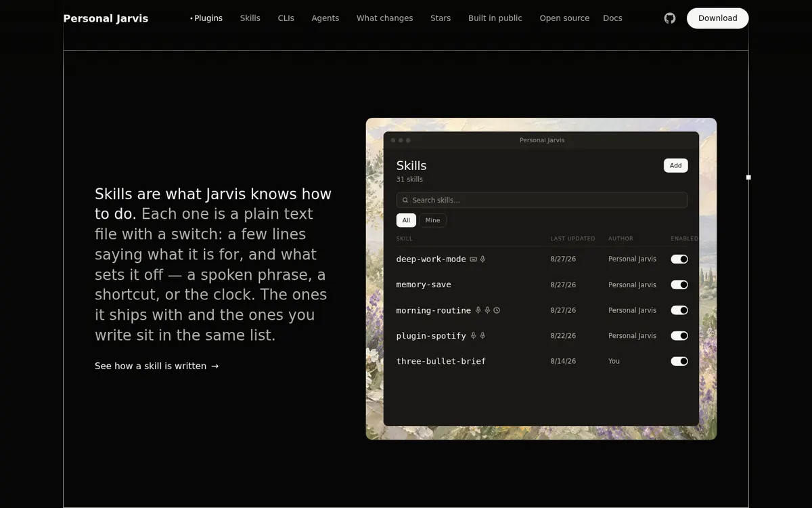Click the Personal Jarvis site logo
Screen dimensions: 812x508
(106, 18)
